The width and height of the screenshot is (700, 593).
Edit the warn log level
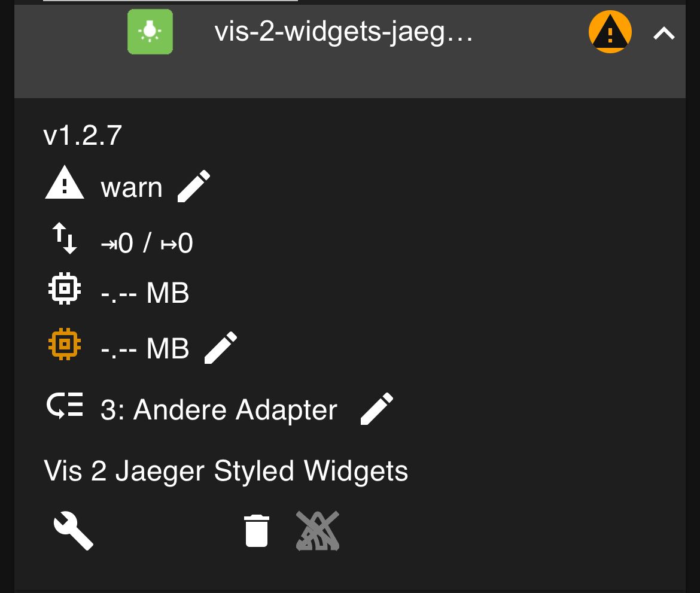click(194, 187)
